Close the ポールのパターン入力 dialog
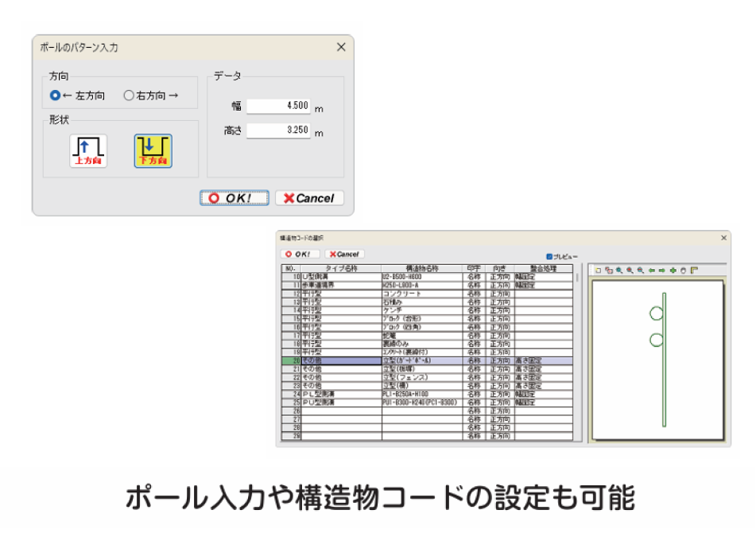 [341, 47]
